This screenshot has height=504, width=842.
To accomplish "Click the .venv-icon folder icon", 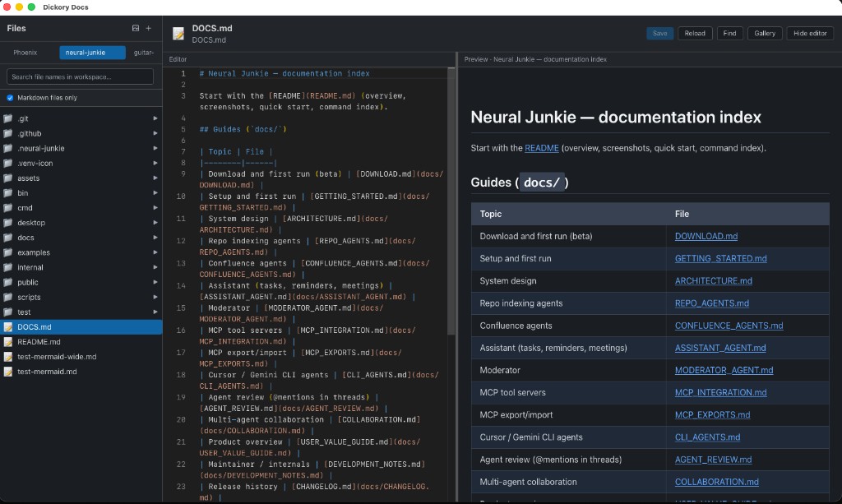I will (x=8, y=163).
